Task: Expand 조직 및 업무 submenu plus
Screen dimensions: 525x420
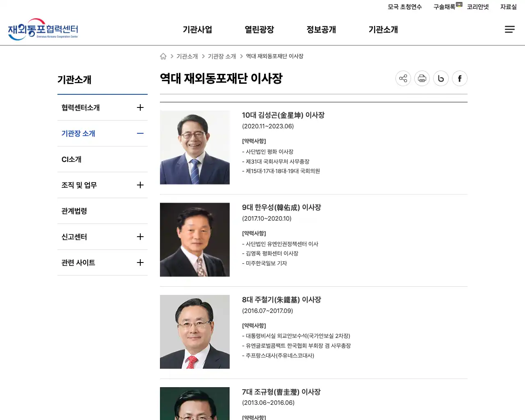Action: tap(140, 185)
